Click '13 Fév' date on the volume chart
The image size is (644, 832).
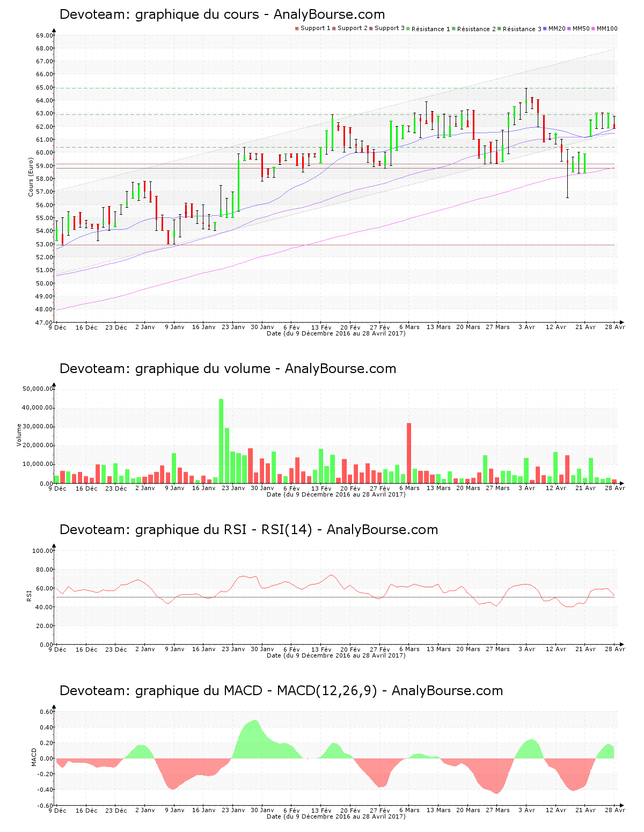click(321, 488)
